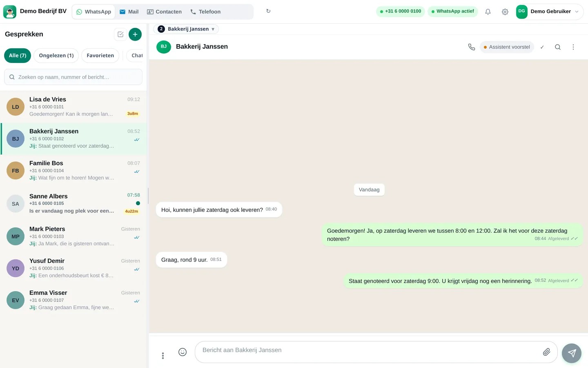Open the Mark Pieters conversation
Image resolution: width=588 pixels, height=368 pixels.
coord(73,237)
